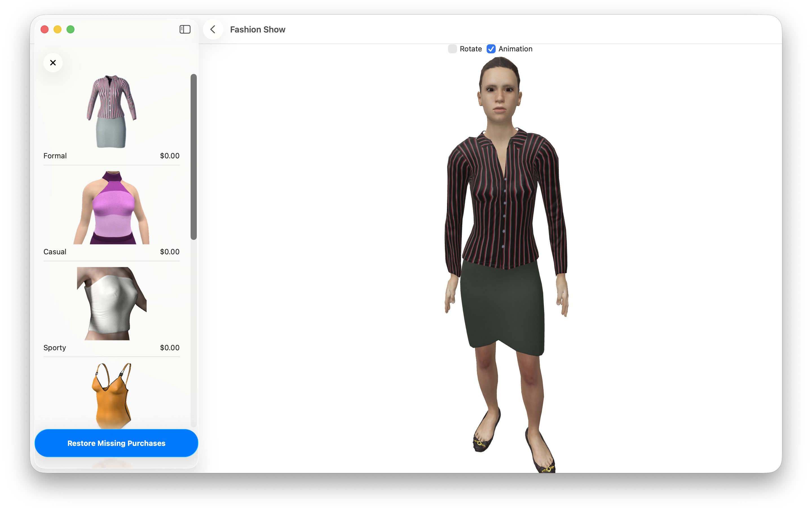The height and width of the screenshot is (508, 812).
Task: Click the Formal outfit label
Action: (x=55, y=156)
